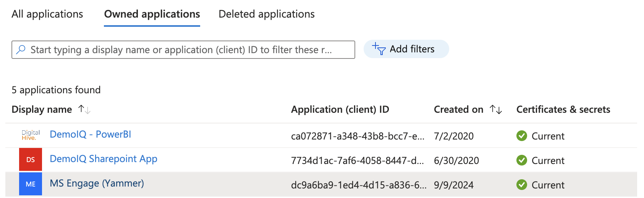Click the green check for DemoIQ Sharepoint App
This screenshot has width=644, height=198.
pyautogui.click(x=522, y=160)
